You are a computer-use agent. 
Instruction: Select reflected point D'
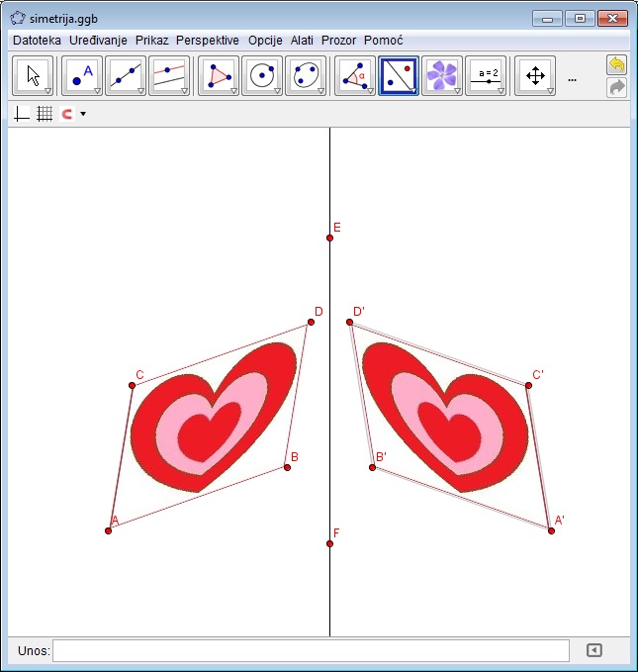(x=349, y=322)
